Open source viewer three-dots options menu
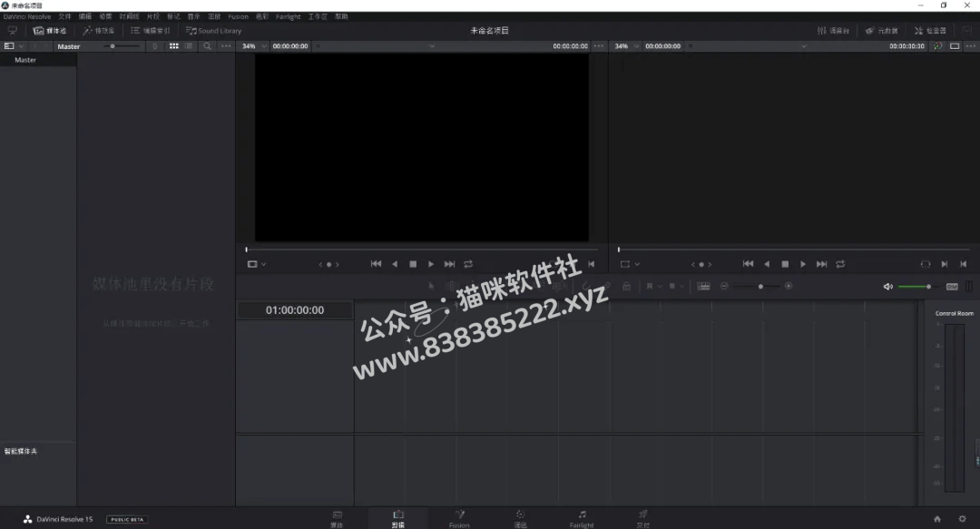This screenshot has width=980, height=529. point(598,46)
